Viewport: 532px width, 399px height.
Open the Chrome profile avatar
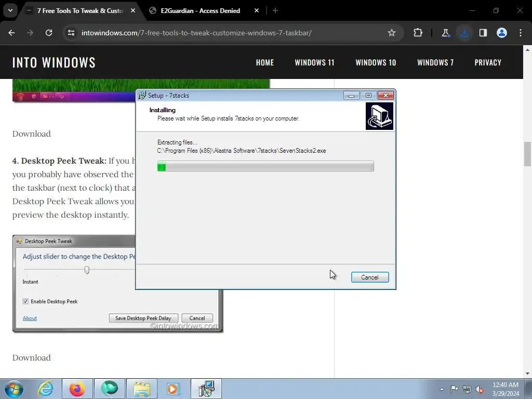click(502, 33)
